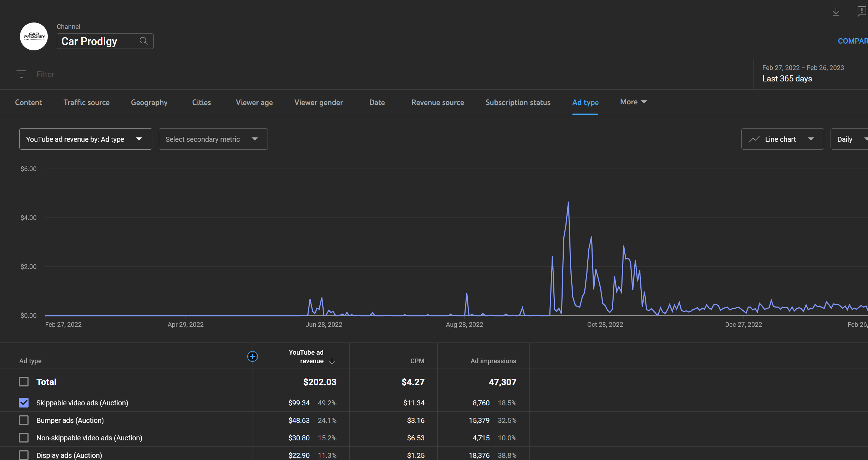The height and width of the screenshot is (460, 868).
Task: Click the Non-skippable video ads (Auction) label
Action: coord(89,438)
